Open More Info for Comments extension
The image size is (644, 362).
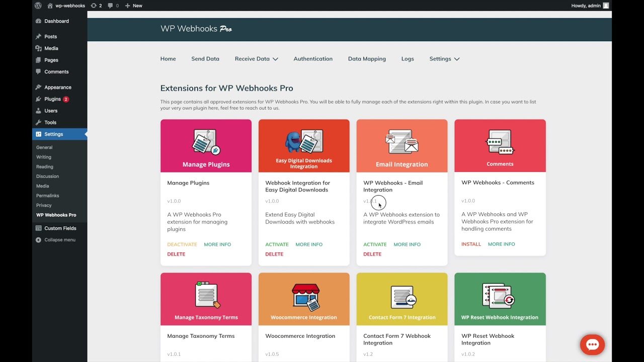[502, 244]
